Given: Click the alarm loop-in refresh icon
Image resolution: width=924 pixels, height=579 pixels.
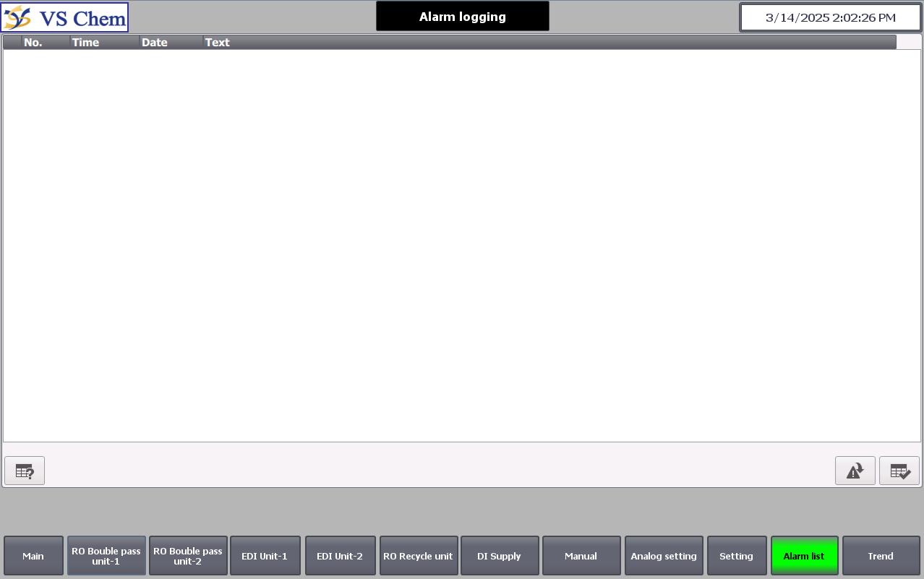Looking at the screenshot, I should coord(855,471).
